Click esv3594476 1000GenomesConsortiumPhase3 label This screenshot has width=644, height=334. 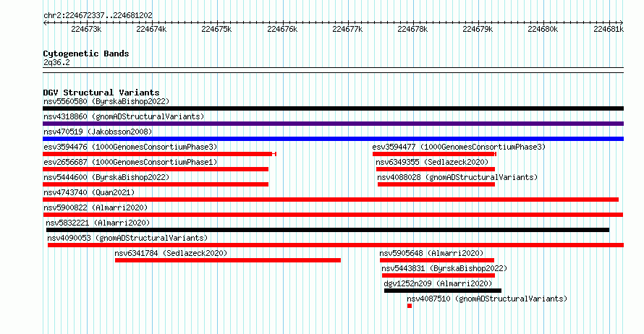click(x=130, y=147)
